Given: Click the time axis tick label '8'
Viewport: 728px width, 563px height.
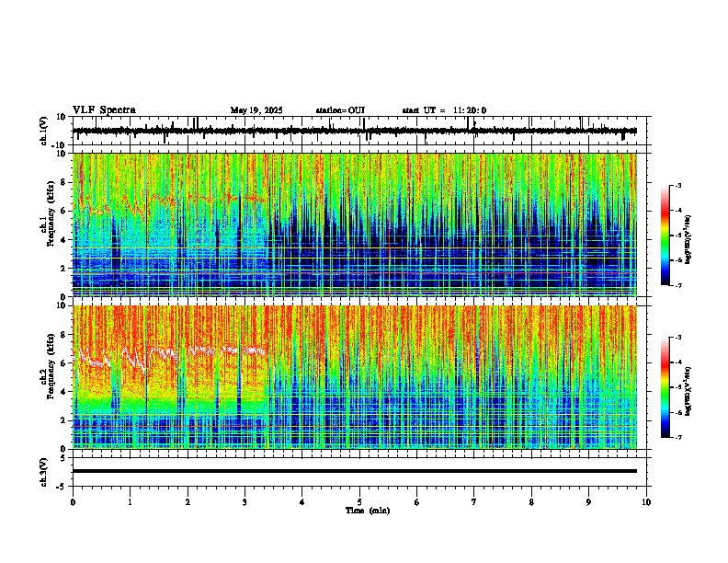Looking at the screenshot, I should coord(531,502).
